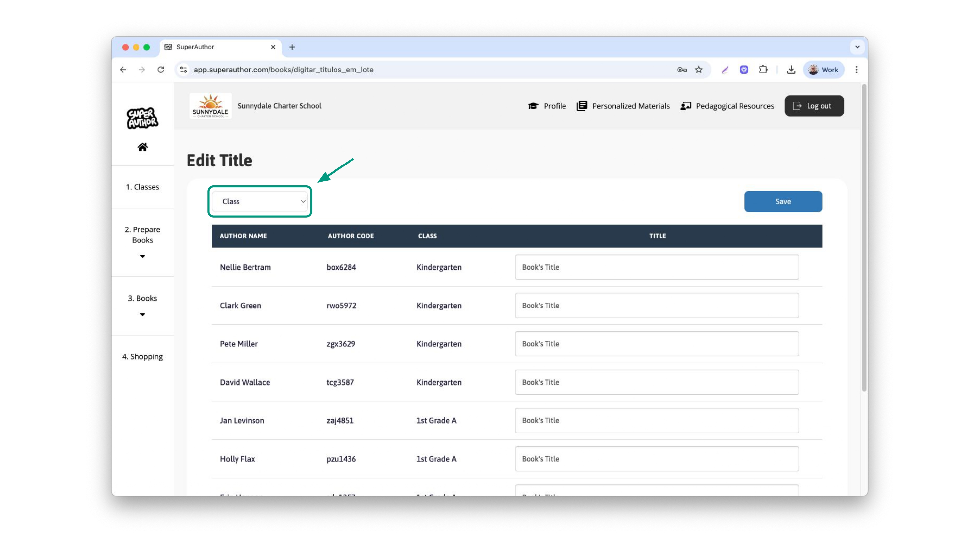Click the name David Wallace
980x551 pixels.
(245, 383)
